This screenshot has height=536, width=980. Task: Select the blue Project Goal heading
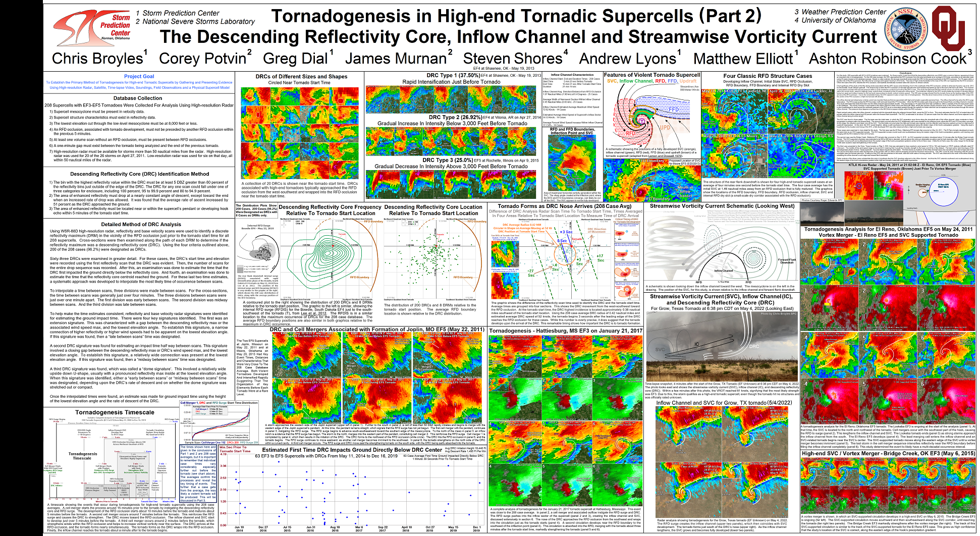(139, 77)
